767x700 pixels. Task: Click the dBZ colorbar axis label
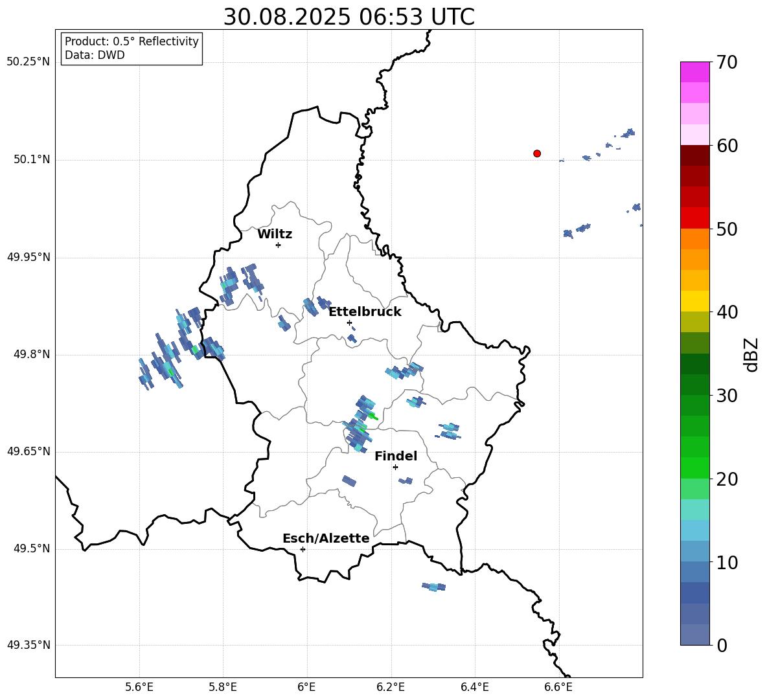coord(751,354)
